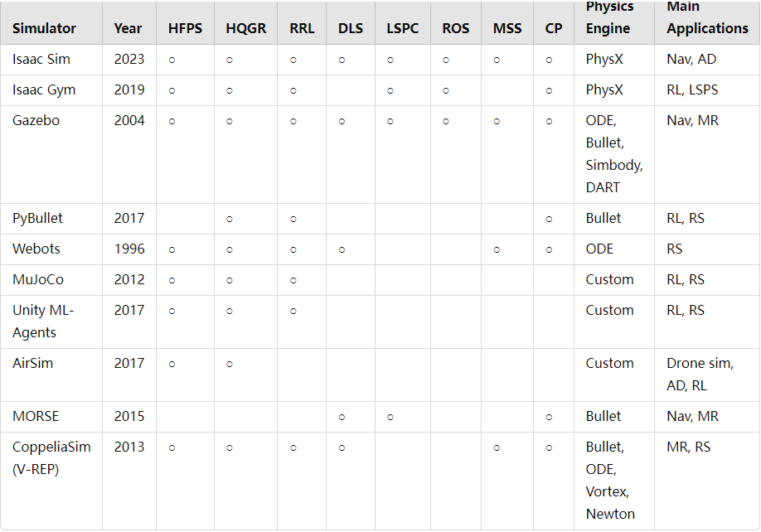Viewport: 761px width, 532px height.
Task: Click the CoppeliaSim DLS circle marker
Action: pyautogui.click(x=342, y=447)
